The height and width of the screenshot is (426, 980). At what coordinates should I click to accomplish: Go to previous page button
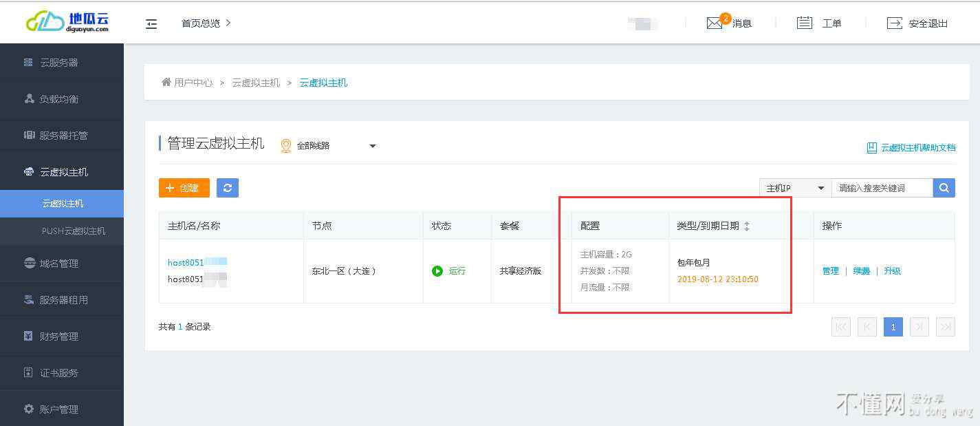coord(867,327)
